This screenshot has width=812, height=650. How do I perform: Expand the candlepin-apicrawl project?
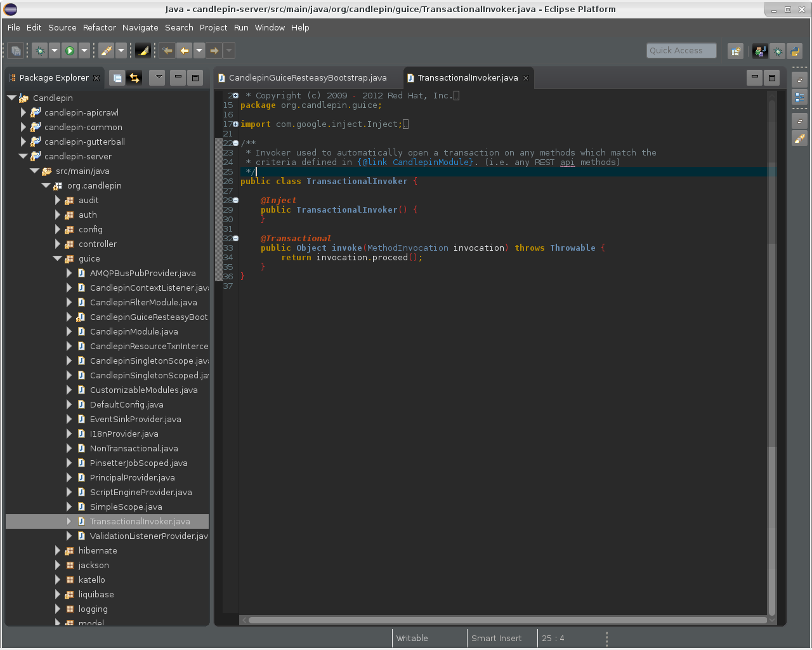23,112
